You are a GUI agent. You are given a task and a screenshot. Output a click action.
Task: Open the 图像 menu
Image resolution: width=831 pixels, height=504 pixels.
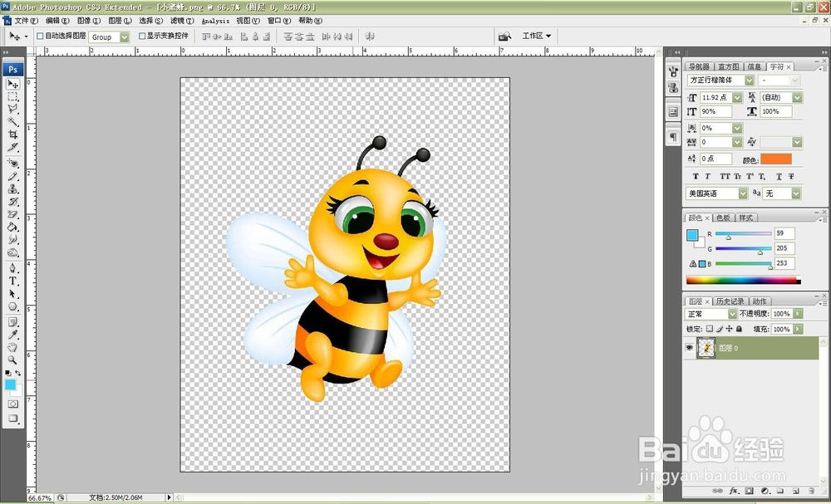(89, 21)
